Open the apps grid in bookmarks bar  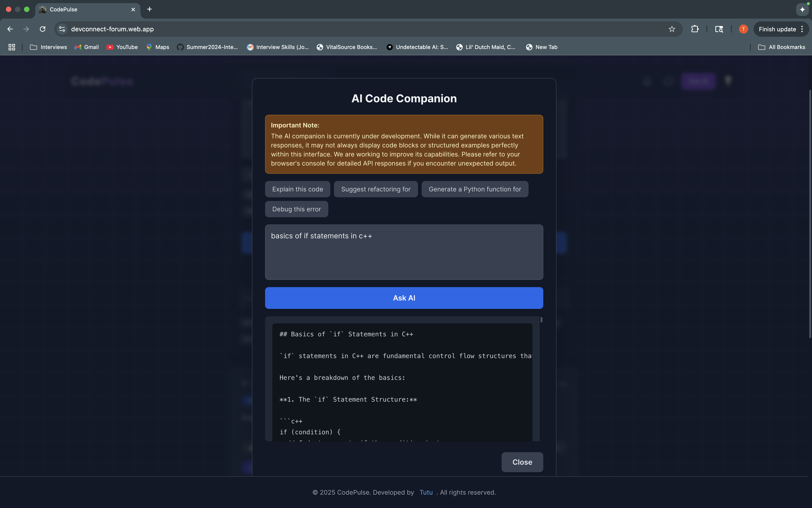click(x=12, y=47)
